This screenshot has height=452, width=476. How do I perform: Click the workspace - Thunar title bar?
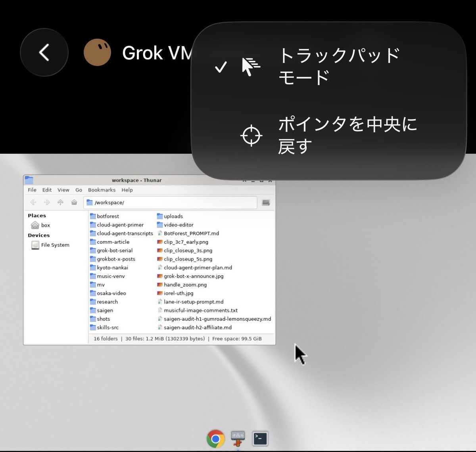[137, 180]
